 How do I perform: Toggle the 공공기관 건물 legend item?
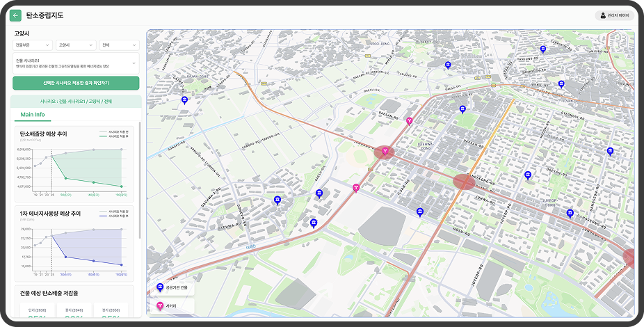coord(172,287)
